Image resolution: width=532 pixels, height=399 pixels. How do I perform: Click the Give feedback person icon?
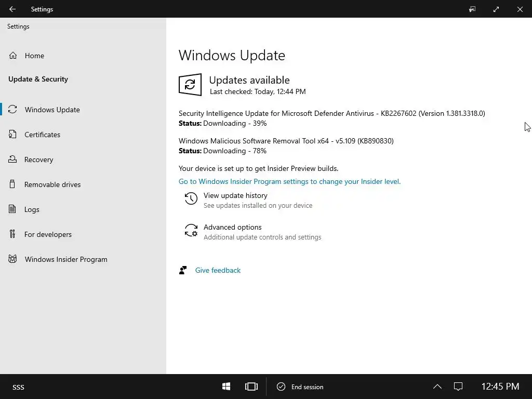tap(183, 270)
